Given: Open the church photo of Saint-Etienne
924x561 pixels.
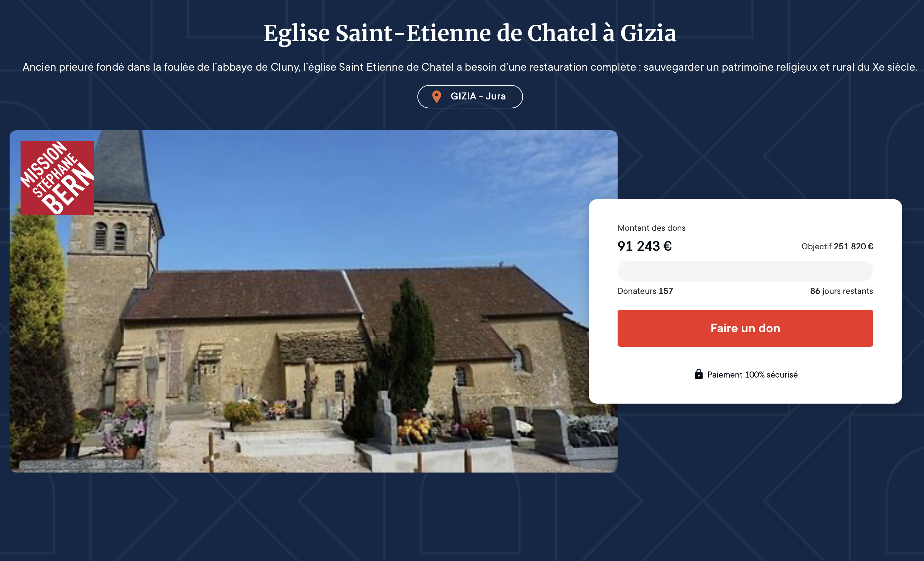Looking at the screenshot, I should [314, 301].
